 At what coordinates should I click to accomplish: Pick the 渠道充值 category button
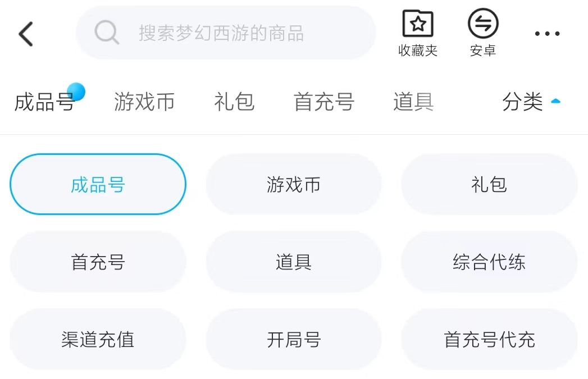pyautogui.click(x=98, y=339)
